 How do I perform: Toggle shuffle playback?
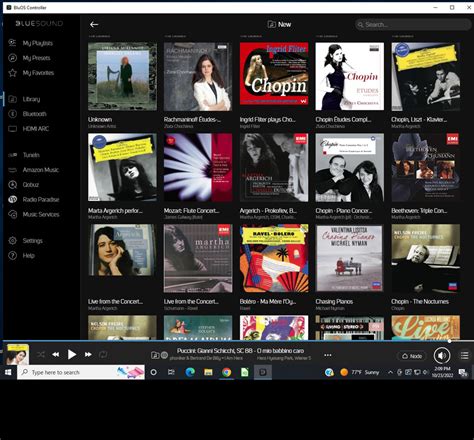tap(41, 354)
